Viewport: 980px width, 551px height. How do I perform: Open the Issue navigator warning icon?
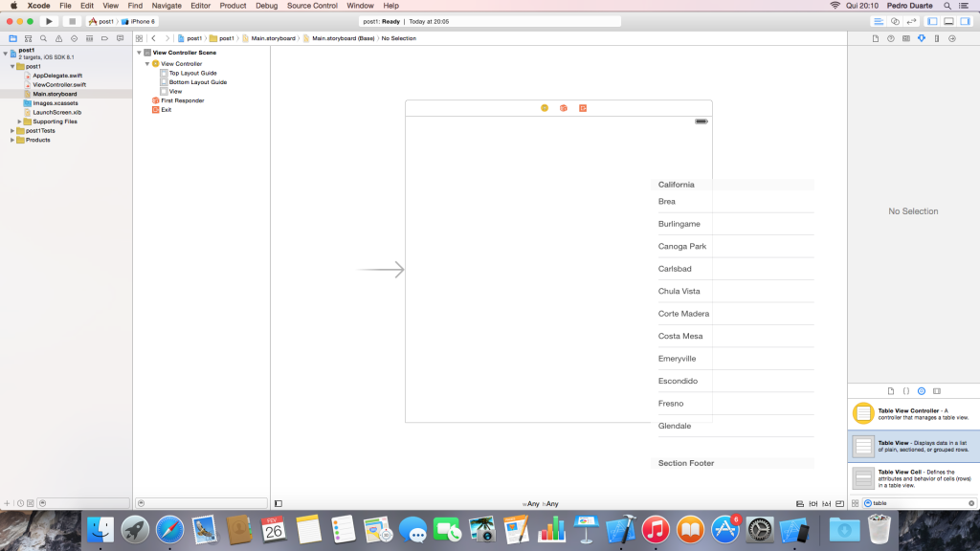(58, 38)
